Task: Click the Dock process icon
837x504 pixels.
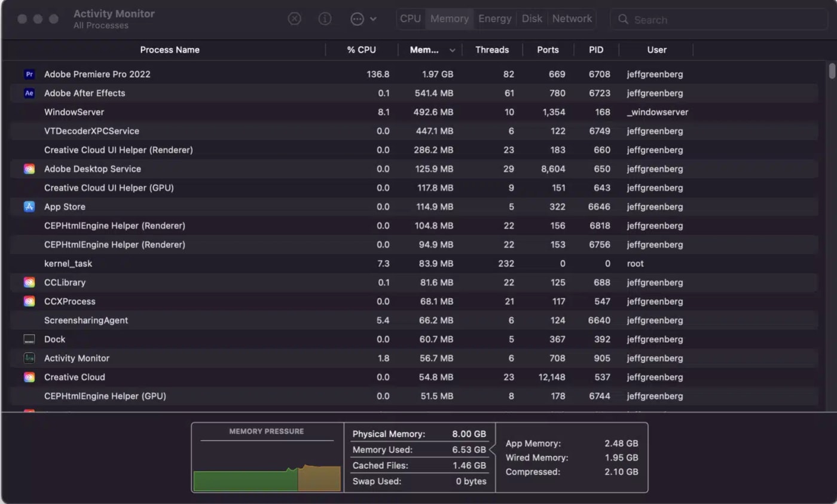Action: [x=29, y=340]
